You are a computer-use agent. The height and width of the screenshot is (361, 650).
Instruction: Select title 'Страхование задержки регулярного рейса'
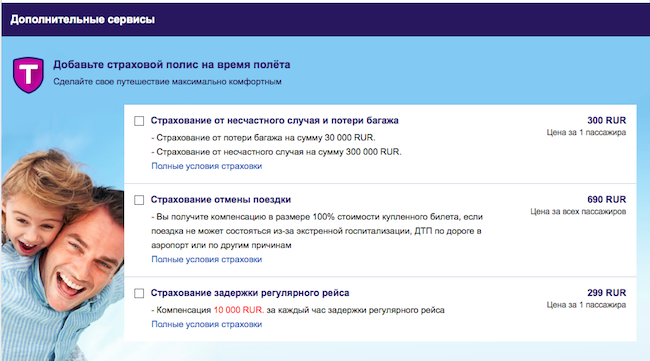(x=250, y=293)
